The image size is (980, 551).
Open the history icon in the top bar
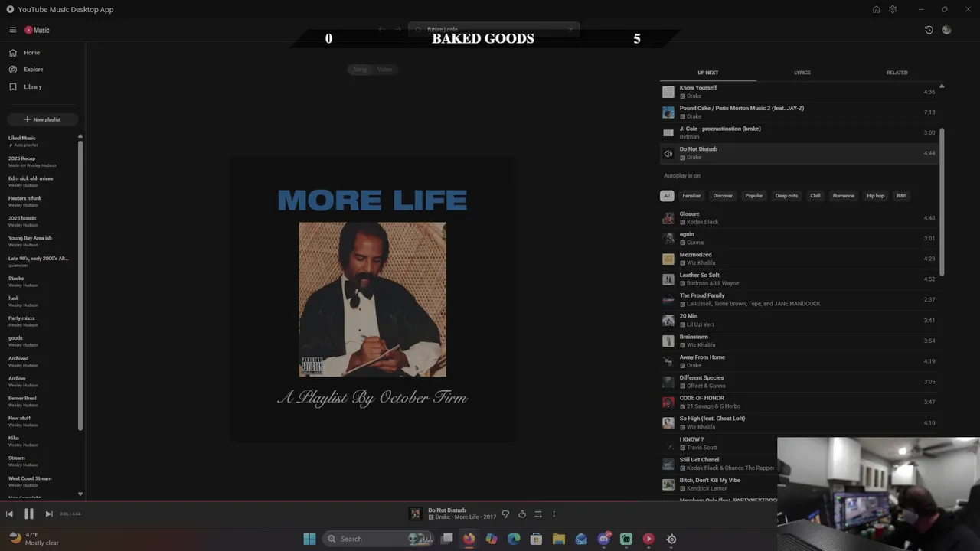tap(929, 30)
